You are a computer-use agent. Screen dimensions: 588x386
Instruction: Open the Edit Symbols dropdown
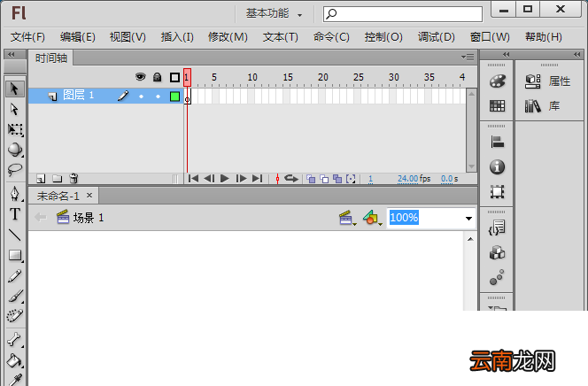click(372, 218)
